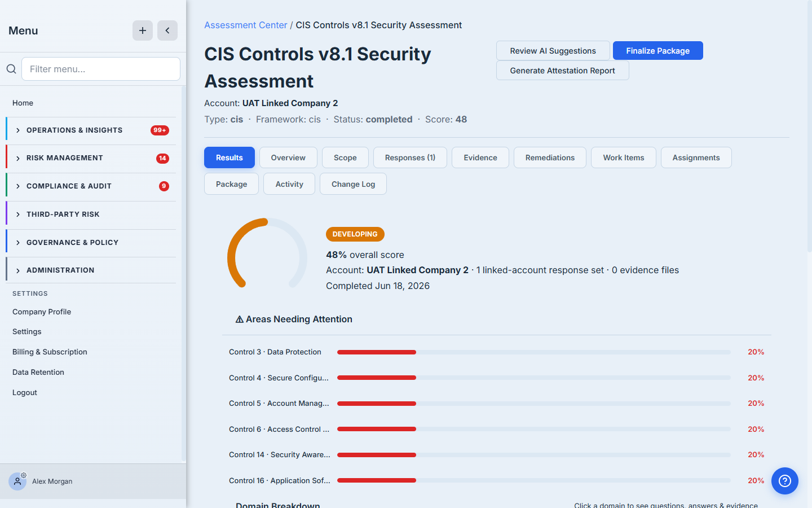Image resolution: width=812 pixels, height=508 pixels.
Task: Click Control 4 Secure Configuration progress bar
Action: 533,378
